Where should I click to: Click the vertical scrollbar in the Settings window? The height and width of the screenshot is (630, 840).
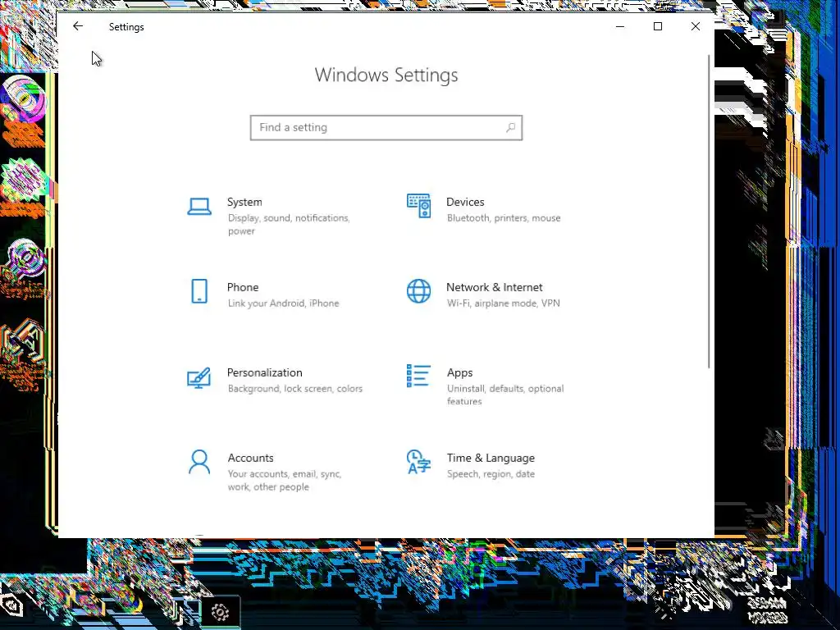point(710,212)
